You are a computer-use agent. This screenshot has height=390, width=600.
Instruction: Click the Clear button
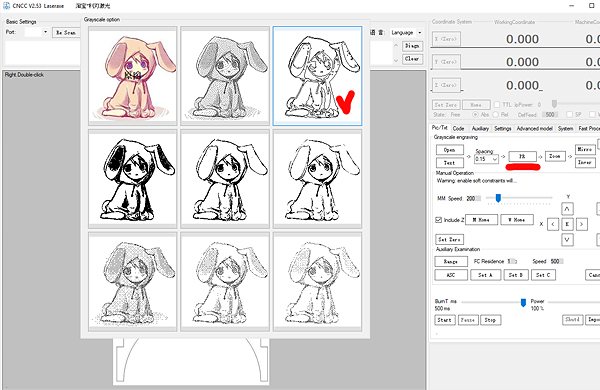pyautogui.click(x=412, y=59)
